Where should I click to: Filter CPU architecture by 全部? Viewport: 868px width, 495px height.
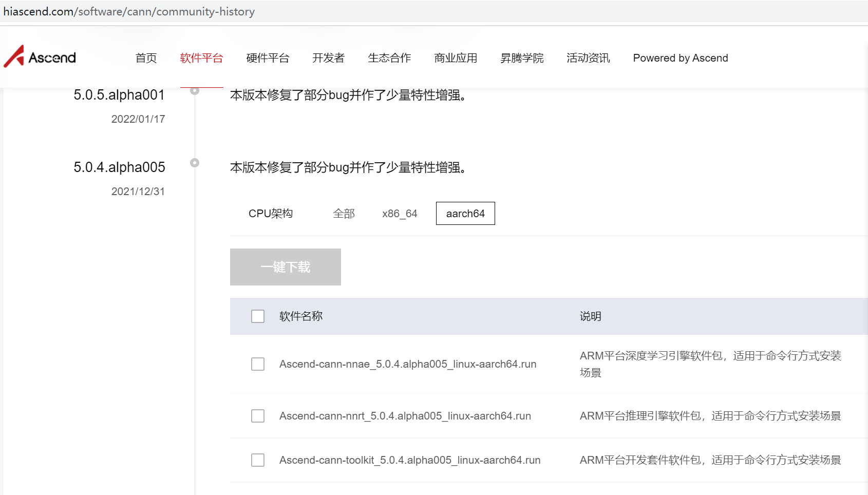point(344,214)
